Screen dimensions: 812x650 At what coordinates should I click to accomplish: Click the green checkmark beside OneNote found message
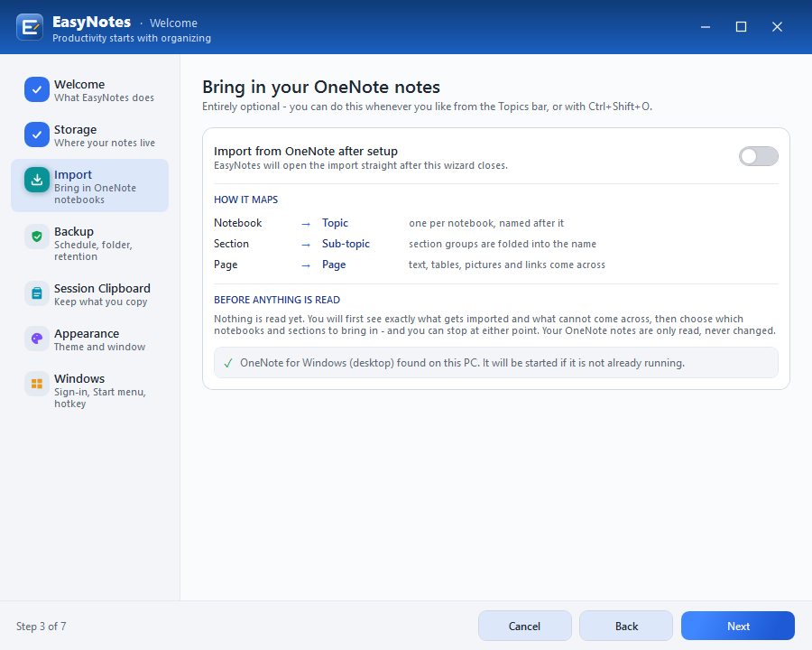[x=228, y=363]
